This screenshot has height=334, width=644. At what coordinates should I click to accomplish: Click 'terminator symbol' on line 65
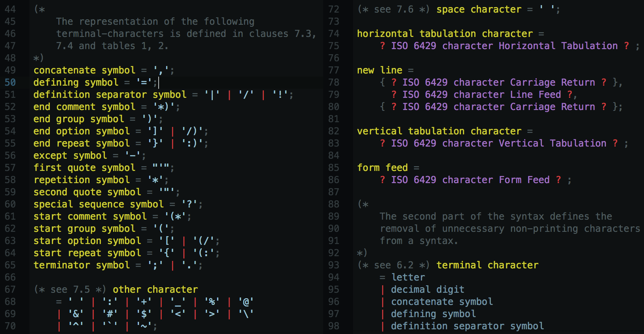(82, 265)
